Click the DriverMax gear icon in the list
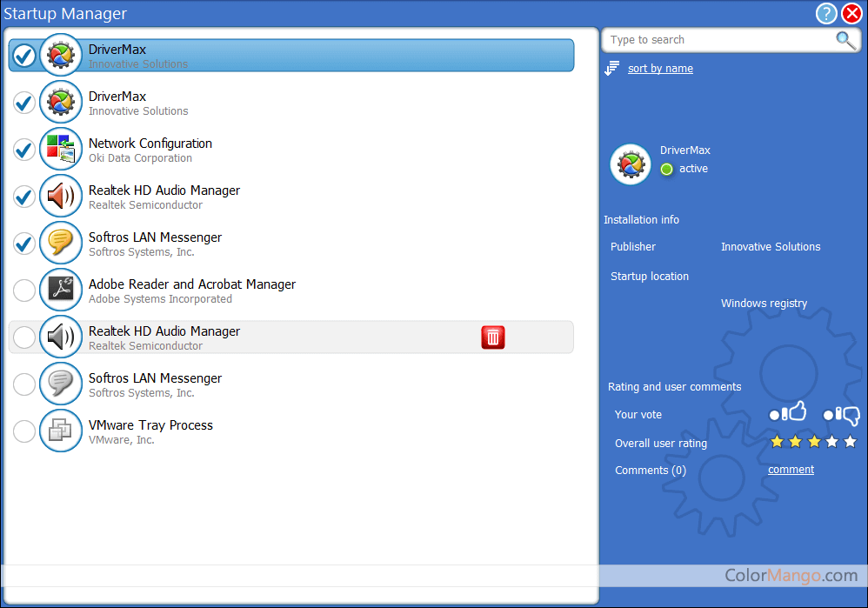This screenshot has width=868, height=608. pyautogui.click(x=60, y=54)
